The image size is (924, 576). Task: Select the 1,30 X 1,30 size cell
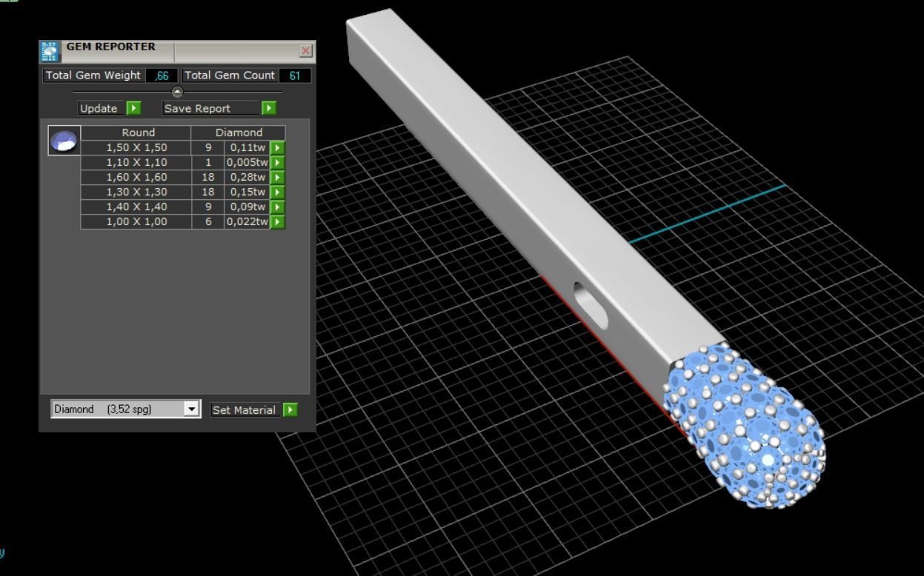(x=136, y=192)
